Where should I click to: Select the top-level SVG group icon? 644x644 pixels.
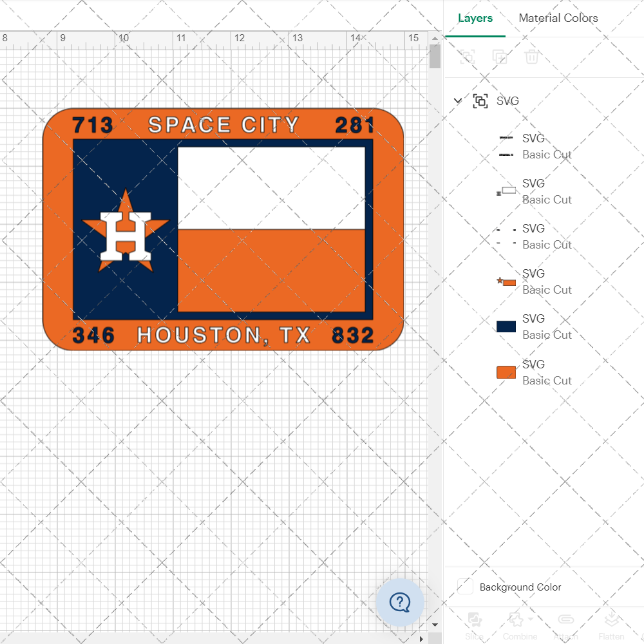click(480, 101)
